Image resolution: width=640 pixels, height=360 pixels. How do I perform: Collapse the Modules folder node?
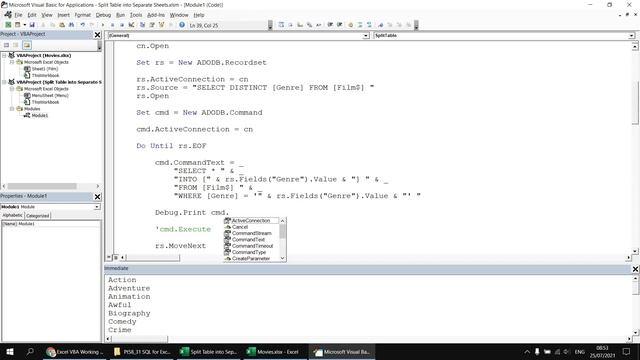point(12,109)
